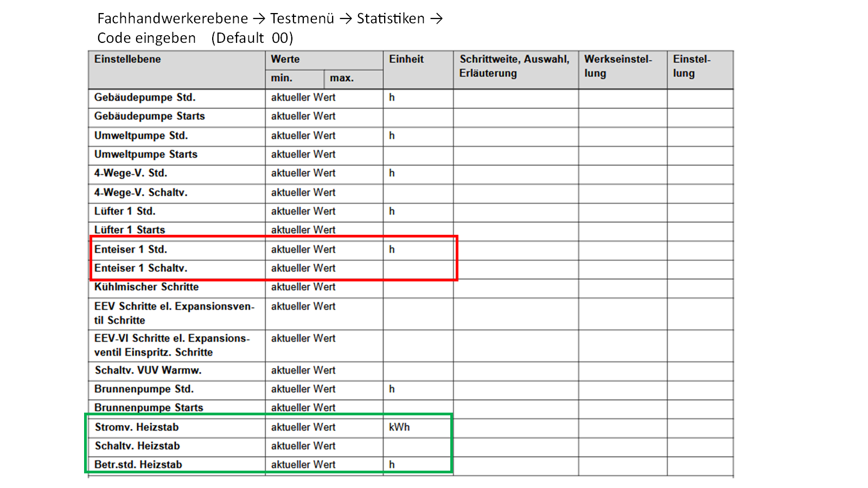This screenshot has width=868, height=488.
Task: Select the 'Einstellung' column header
Action: tap(692, 66)
